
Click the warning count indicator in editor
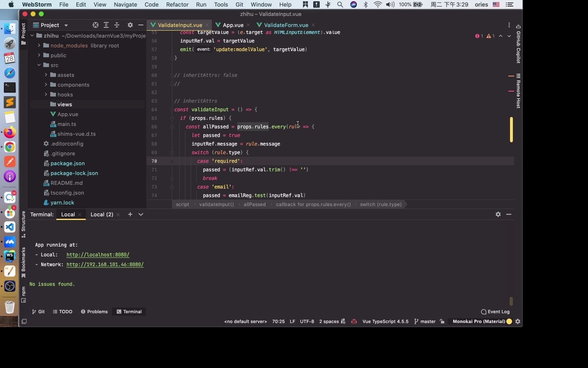coord(491,36)
